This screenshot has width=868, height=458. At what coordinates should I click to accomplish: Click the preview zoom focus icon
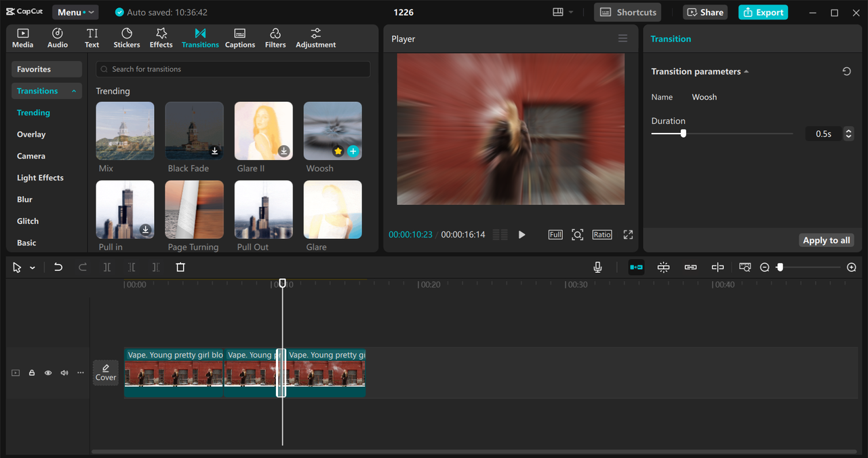coord(577,235)
